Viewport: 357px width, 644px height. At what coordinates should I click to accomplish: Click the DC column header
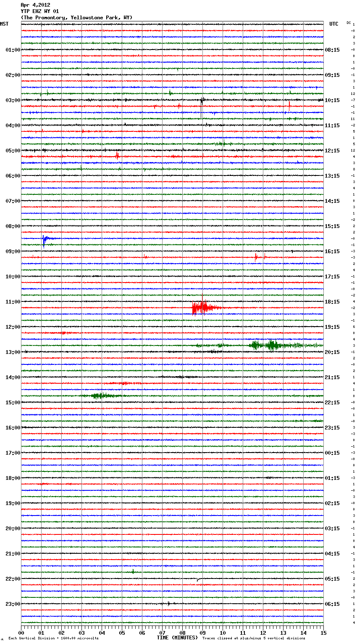coord(349,23)
